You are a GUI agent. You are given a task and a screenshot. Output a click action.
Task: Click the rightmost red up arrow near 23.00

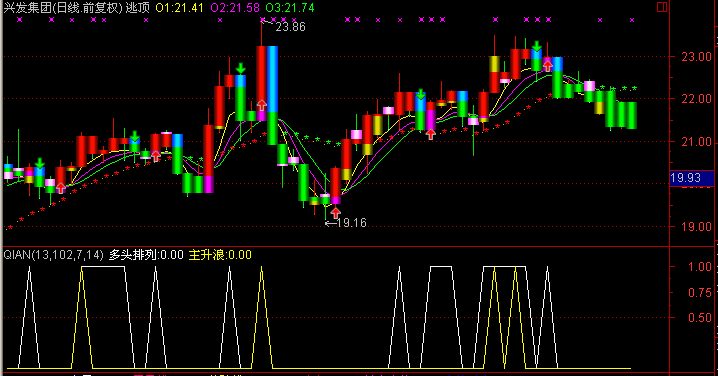click(x=548, y=66)
